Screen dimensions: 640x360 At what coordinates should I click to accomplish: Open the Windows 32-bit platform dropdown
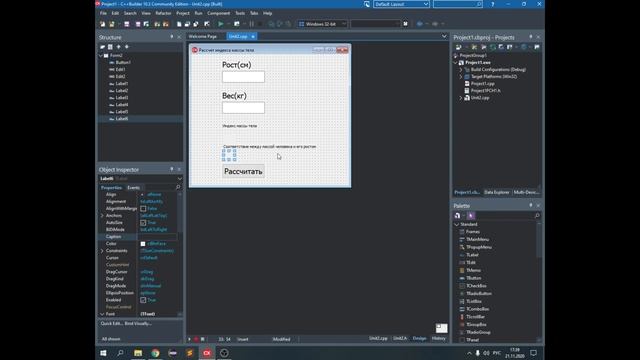(344, 24)
